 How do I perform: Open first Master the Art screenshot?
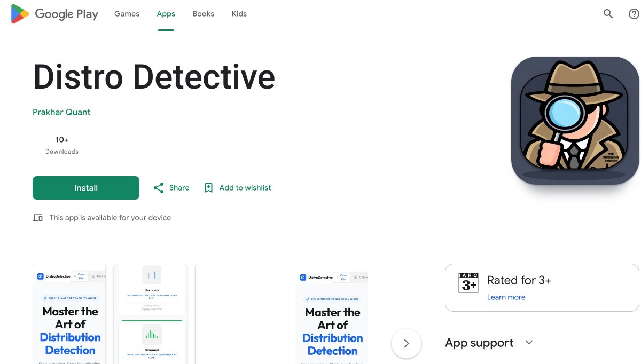click(69, 314)
